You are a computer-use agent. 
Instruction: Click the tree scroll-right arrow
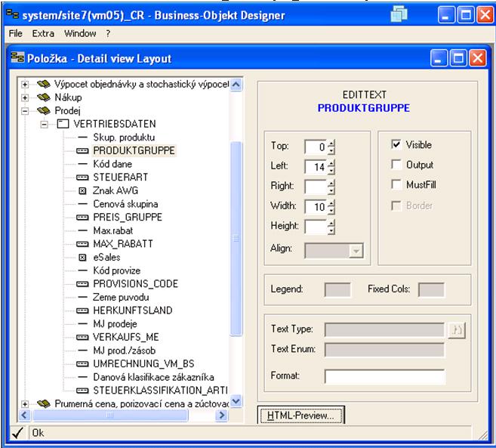(x=222, y=415)
